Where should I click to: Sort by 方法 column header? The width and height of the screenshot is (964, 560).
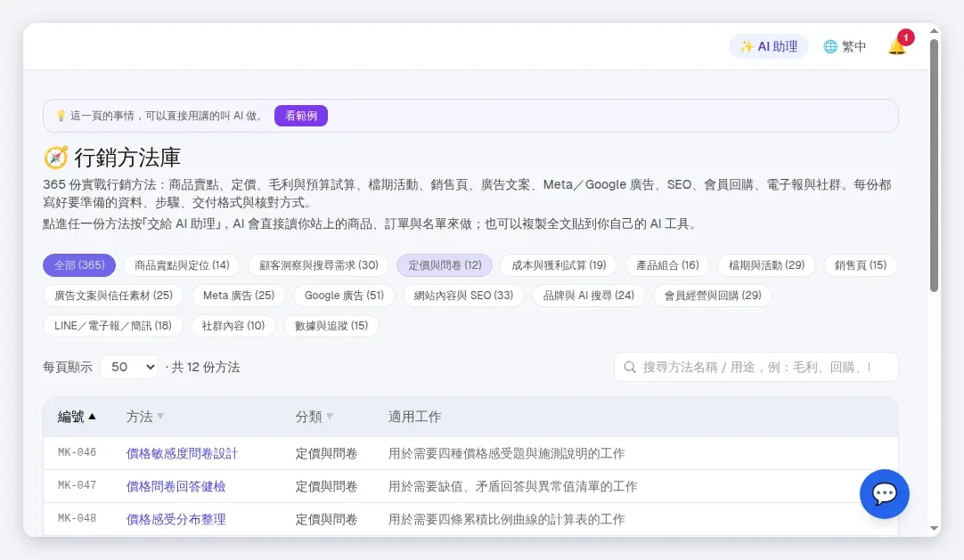[144, 417]
